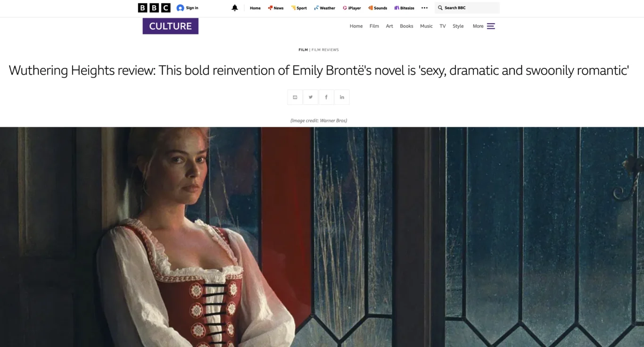The height and width of the screenshot is (347, 644).
Task: Expand the three-dots more services menu
Action: pos(424,8)
